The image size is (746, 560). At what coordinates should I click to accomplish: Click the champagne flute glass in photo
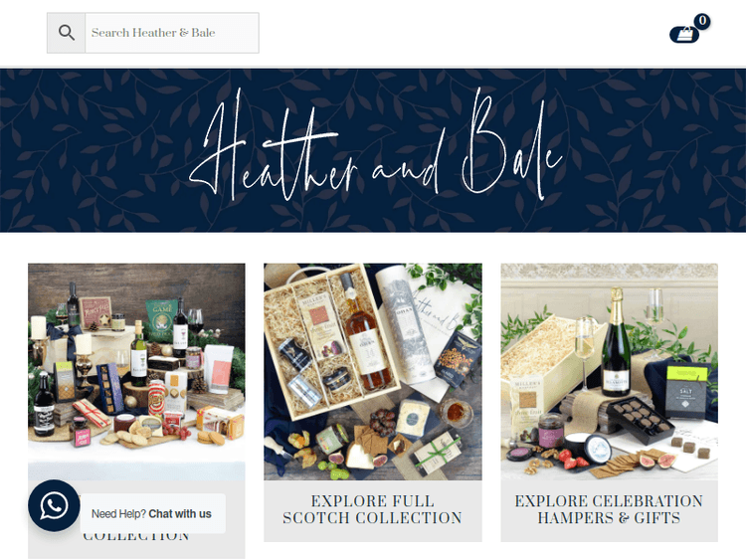tap(584, 352)
